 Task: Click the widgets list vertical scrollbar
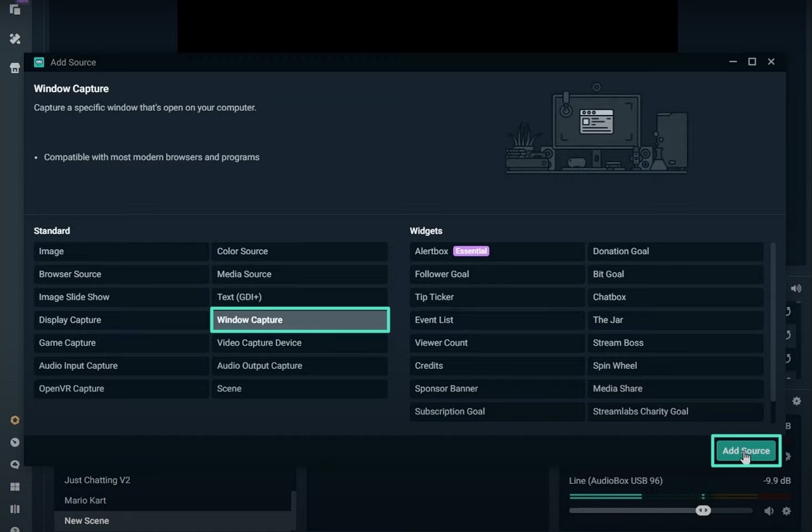(773, 322)
